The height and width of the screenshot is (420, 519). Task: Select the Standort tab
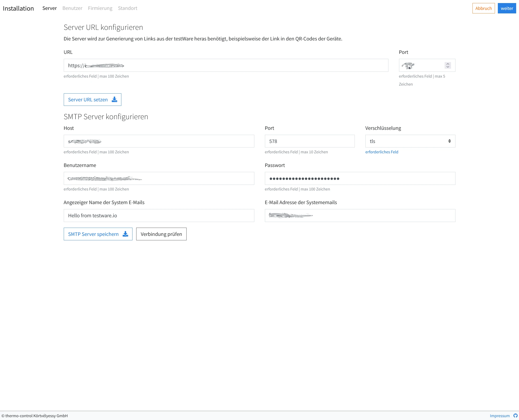tap(128, 8)
